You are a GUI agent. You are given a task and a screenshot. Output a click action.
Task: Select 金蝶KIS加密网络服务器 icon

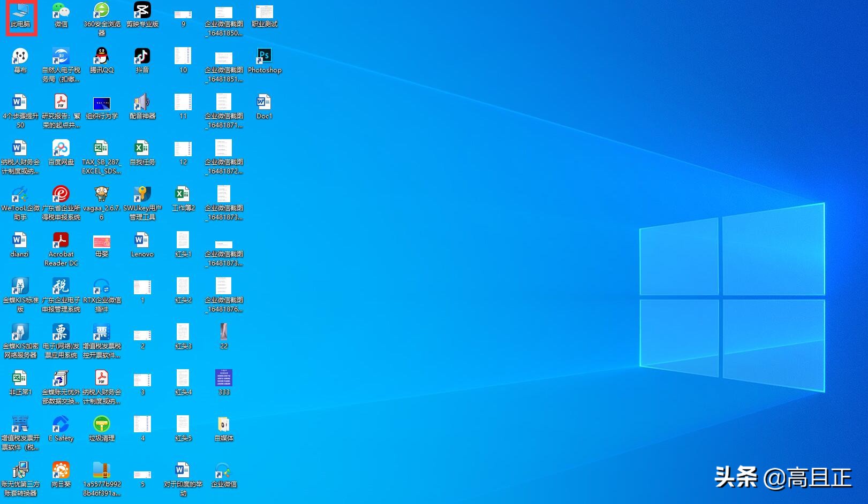point(20,341)
